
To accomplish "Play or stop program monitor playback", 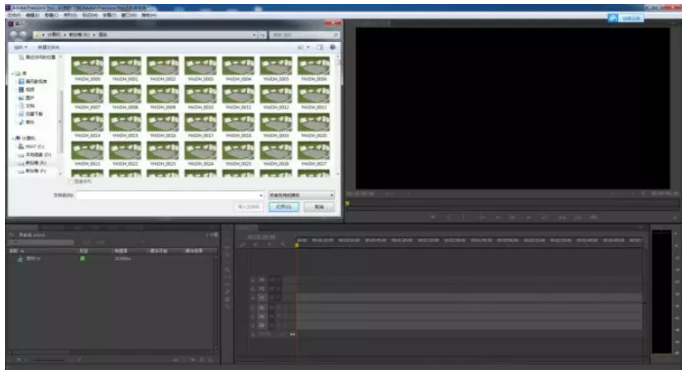I will [513, 217].
